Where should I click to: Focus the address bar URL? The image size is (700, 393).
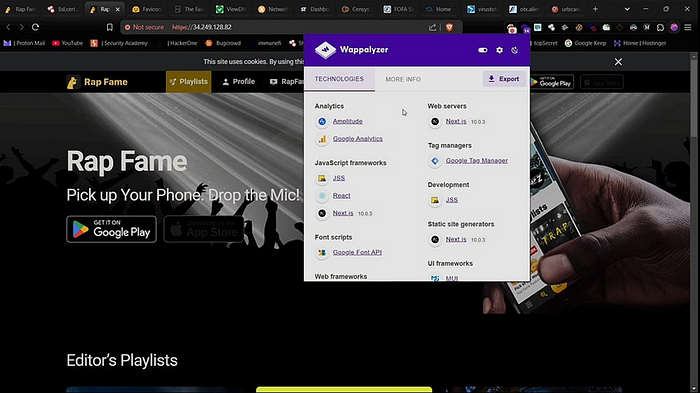(202, 27)
